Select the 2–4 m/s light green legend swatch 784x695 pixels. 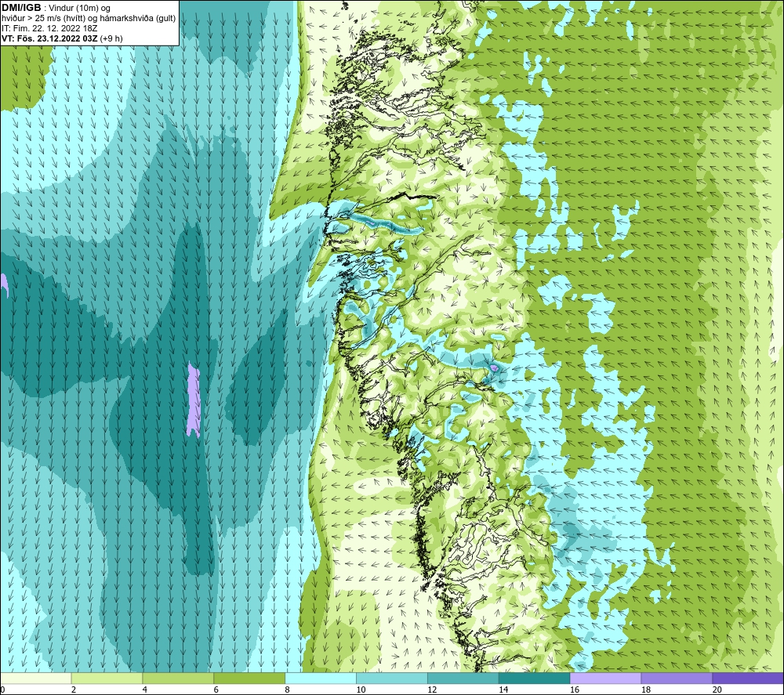point(107,678)
